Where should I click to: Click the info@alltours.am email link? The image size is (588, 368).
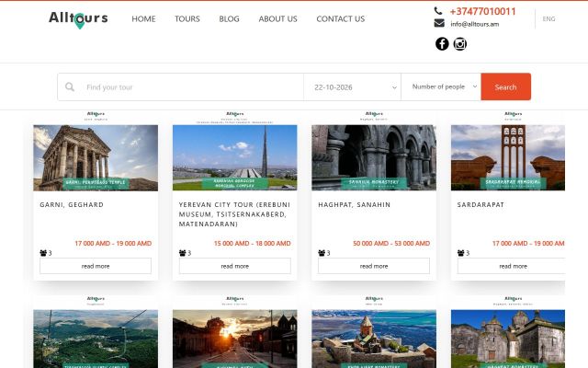click(475, 24)
